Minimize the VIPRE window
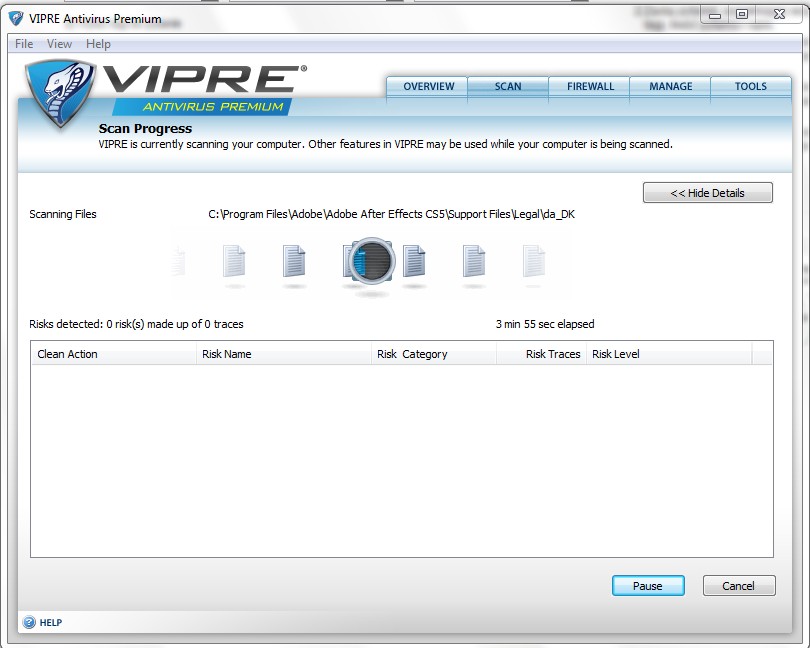Image resolution: width=810 pixels, height=648 pixels. click(x=715, y=15)
